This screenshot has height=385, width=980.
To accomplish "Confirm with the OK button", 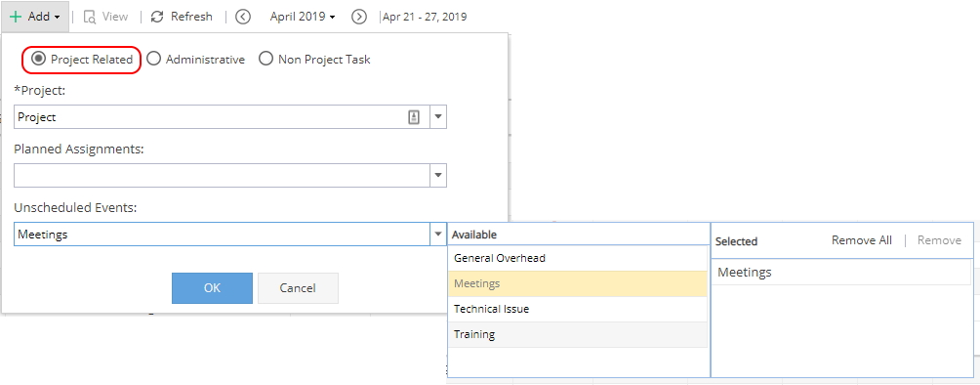I will coord(212,288).
